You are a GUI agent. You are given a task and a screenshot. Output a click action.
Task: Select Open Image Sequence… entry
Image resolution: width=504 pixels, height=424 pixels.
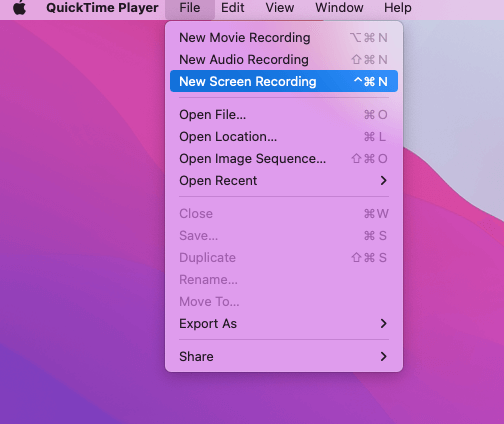tap(284, 159)
